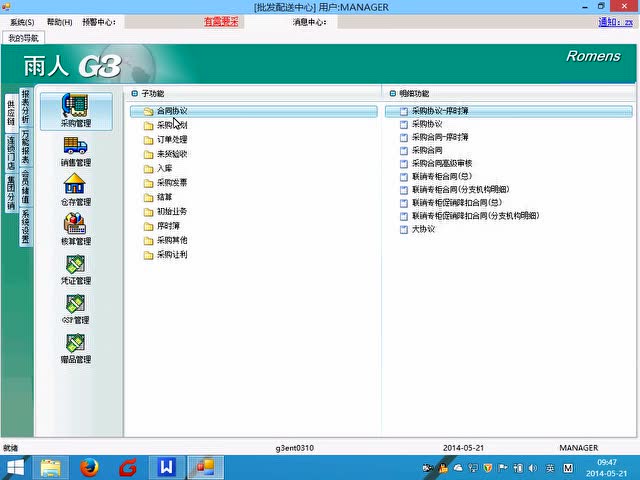The width and height of the screenshot is (640, 480).
Task: Select the 供应链 vertical tab
Action: (11, 112)
